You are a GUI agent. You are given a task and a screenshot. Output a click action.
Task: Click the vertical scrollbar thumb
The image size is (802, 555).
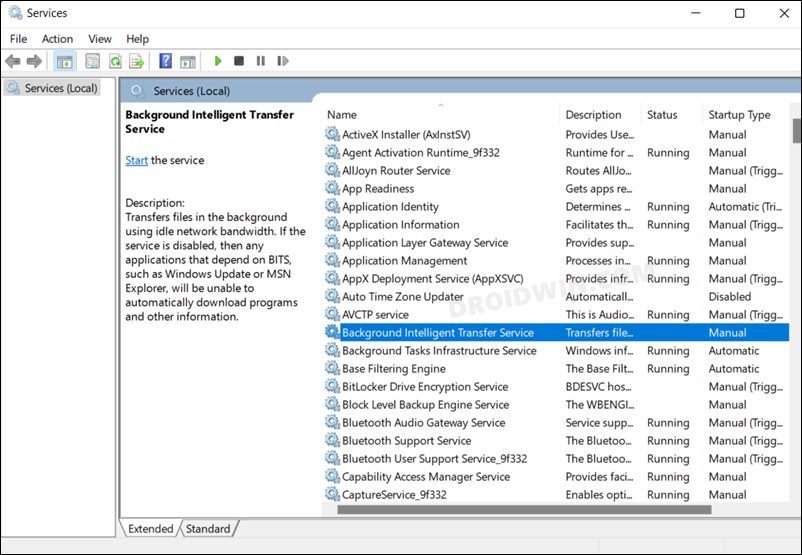[796, 131]
